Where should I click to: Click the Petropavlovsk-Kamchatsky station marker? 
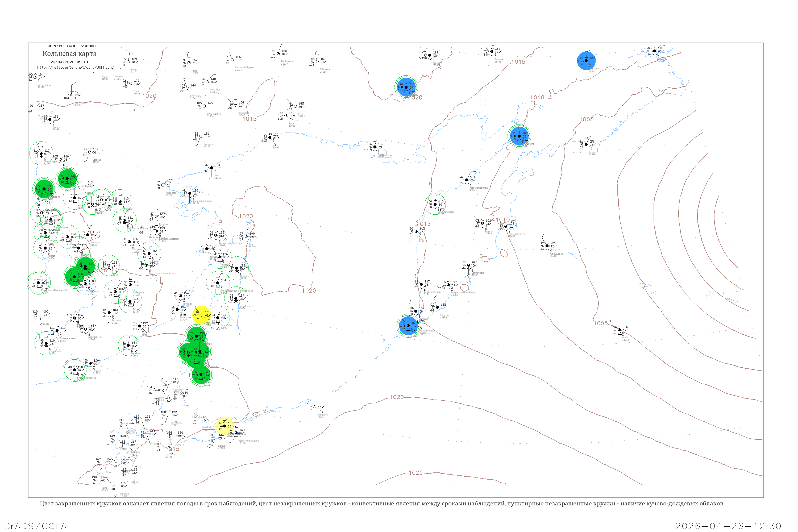pos(448,285)
